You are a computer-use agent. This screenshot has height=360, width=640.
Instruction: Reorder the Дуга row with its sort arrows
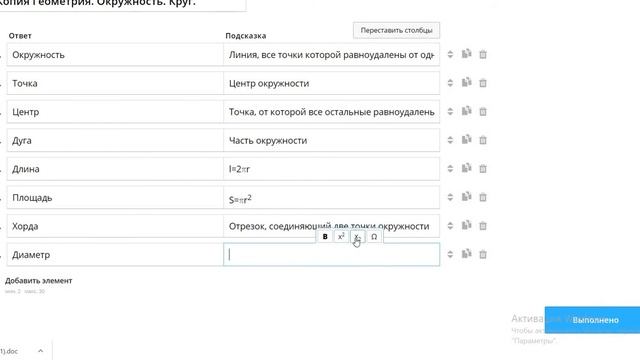pos(450,140)
